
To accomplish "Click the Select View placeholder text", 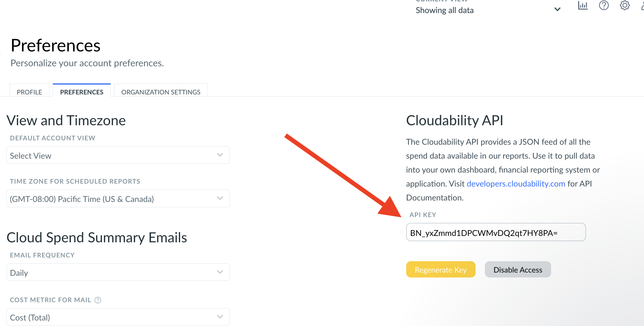I will pos(31,156).
